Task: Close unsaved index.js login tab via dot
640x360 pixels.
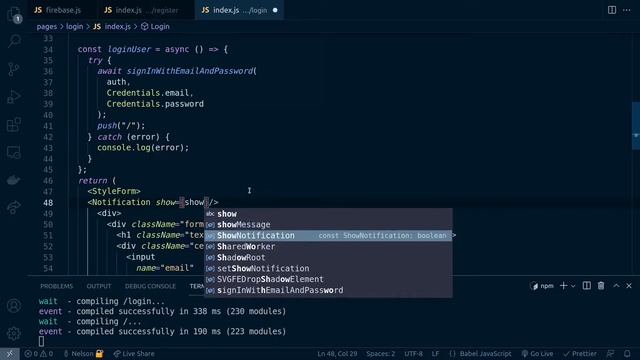Action: [275, 10]
